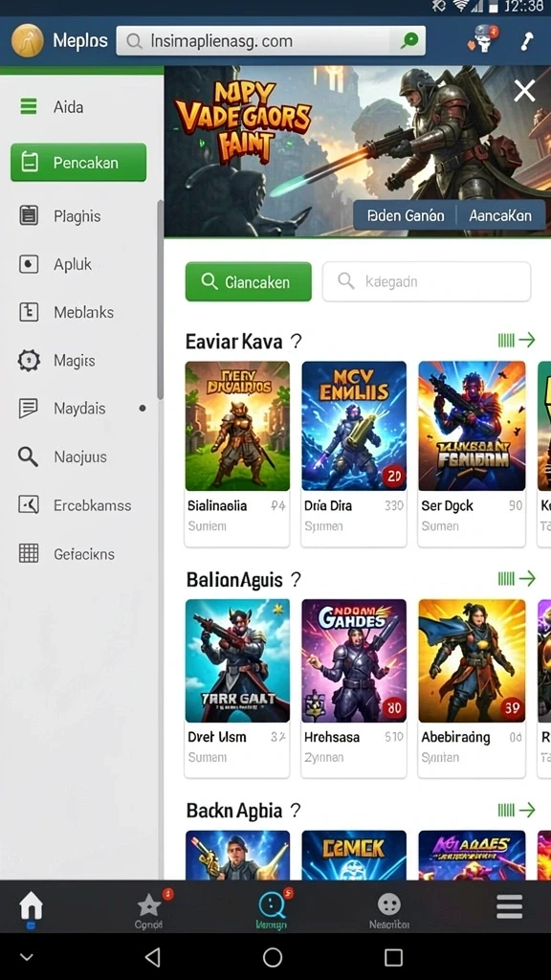The width and height of the screenshot is (551, 980).
Task: Open the robot avatar notifications icon
Action: coord(482,40)
